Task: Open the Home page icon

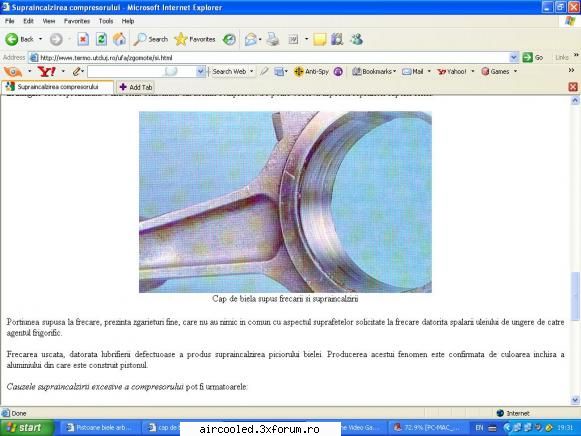Action: pyautogui.click(x=119, y=39)
